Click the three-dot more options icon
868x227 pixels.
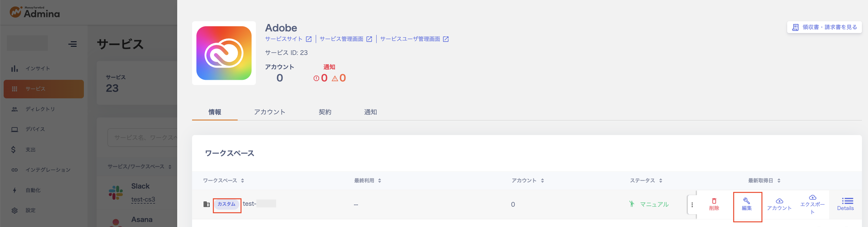click(x=692, y=205)
